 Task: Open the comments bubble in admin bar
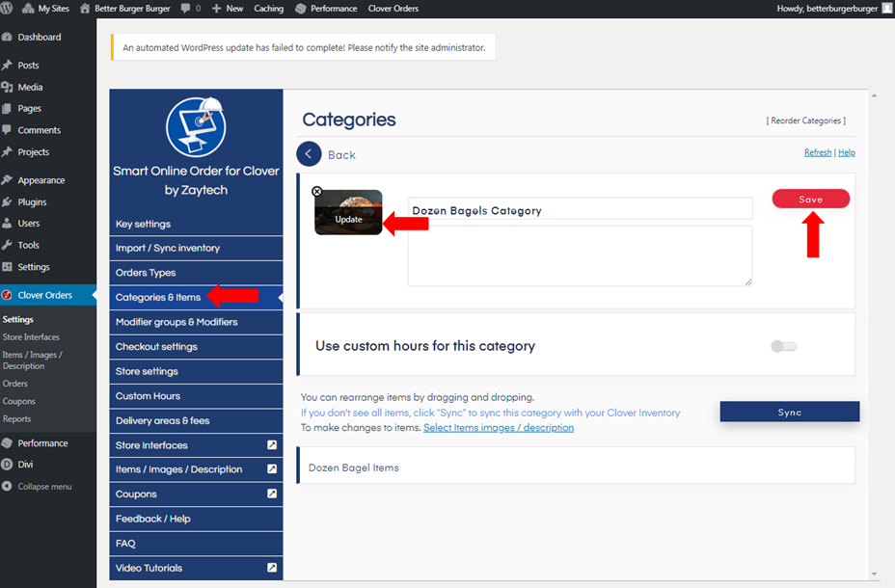point(185,9)
